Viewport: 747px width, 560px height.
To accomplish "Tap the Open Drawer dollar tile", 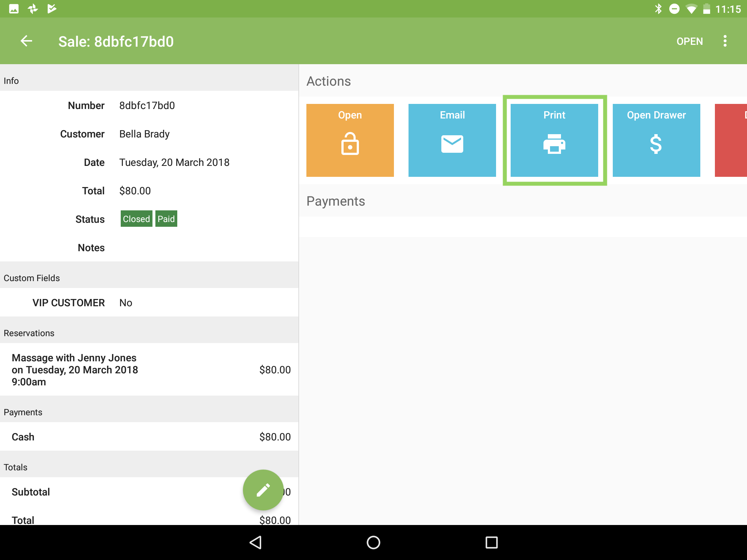I will pos(656,140).
